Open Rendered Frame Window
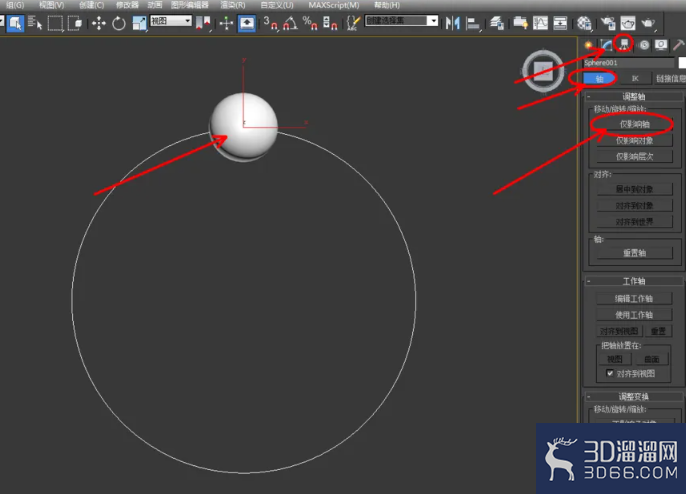Screen dimensions: 686x494 628,23
